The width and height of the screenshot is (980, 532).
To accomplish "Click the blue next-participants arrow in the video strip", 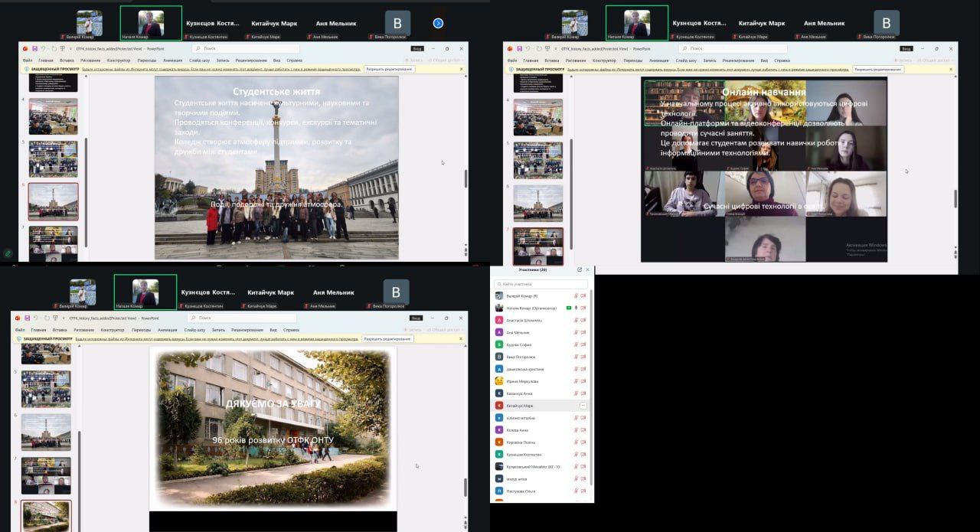I will click(438, 23).
